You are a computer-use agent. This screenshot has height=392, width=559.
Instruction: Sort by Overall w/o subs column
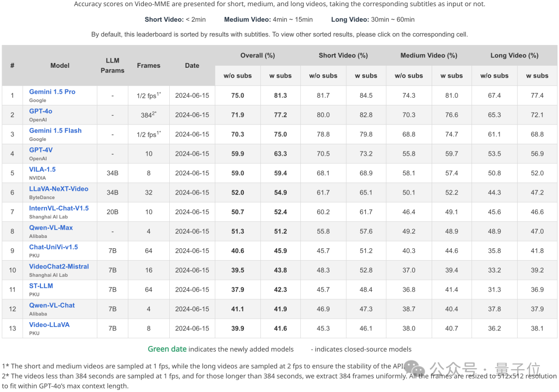click(238, 76)
